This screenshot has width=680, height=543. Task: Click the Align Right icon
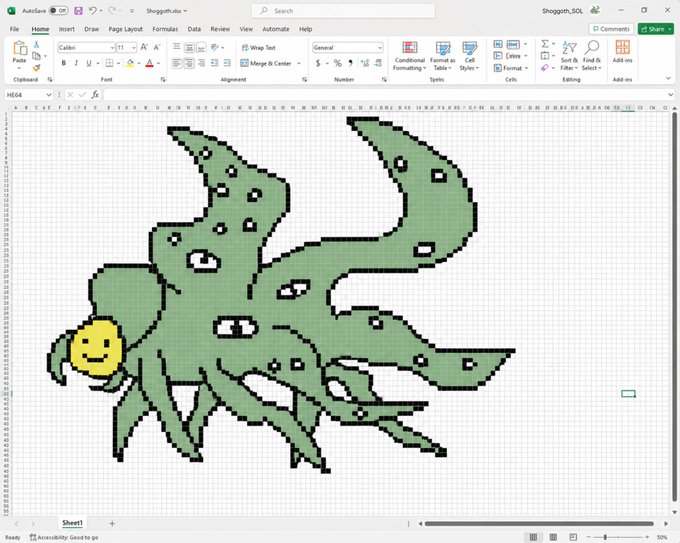201,63
